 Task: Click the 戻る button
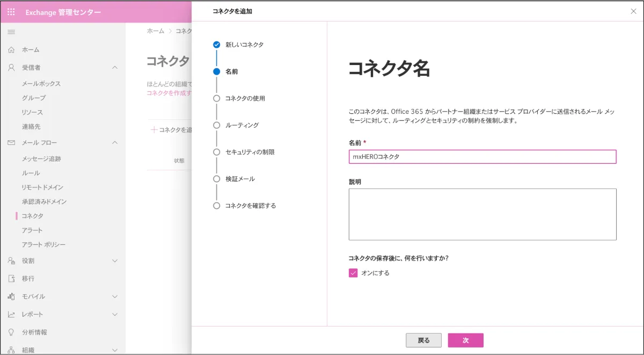click(x=423, y=340)
